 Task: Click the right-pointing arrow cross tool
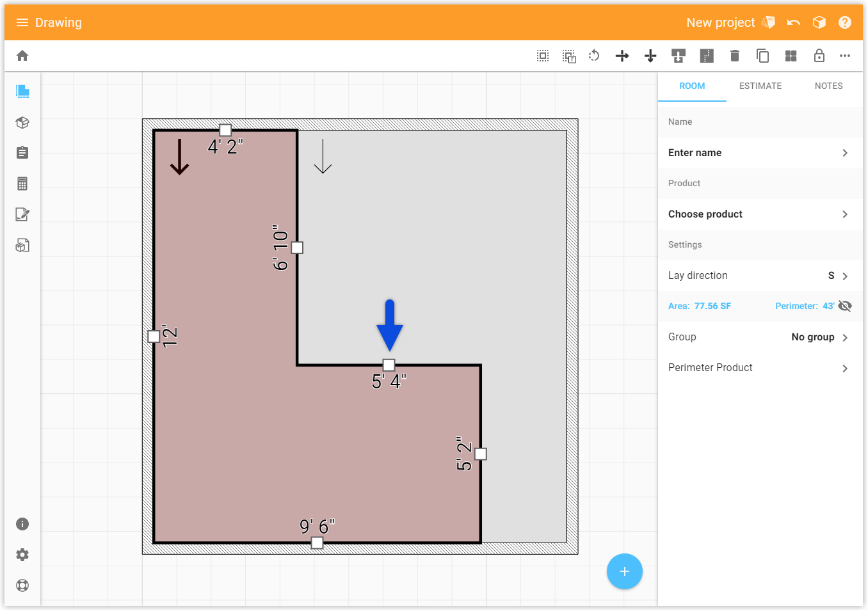[622, 56]
